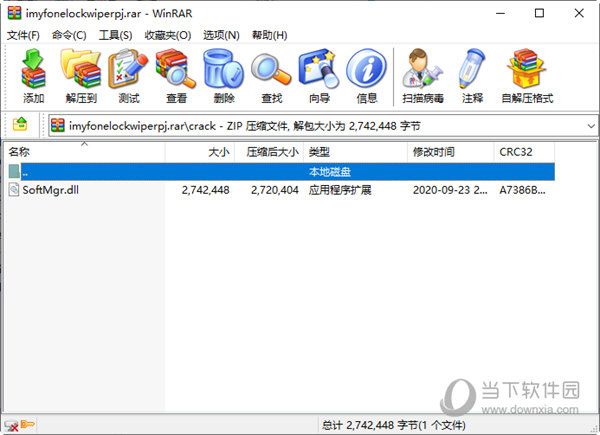This screenshot has width=600, height=435.
Task: Click the 本地磁盘 type label
Action: pyautogui.click(x=329, y=172)
